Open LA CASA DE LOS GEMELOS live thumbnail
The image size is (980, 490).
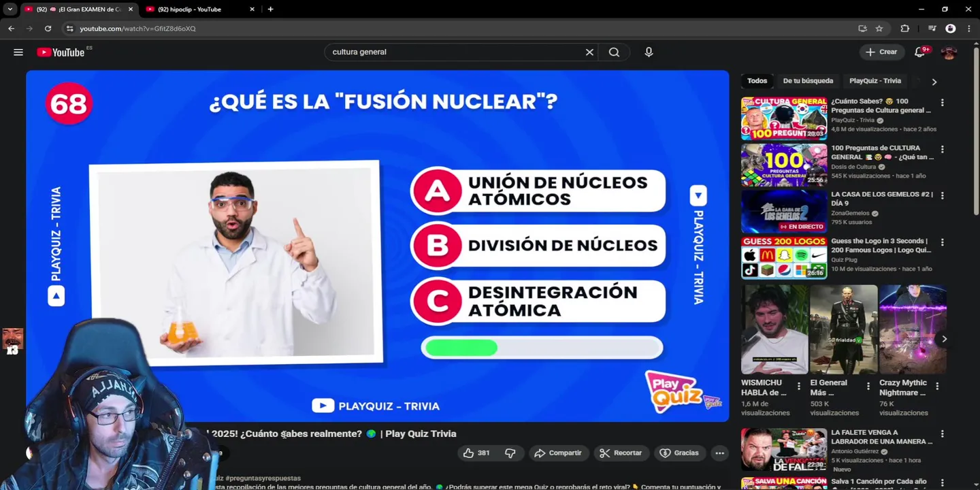784,211
